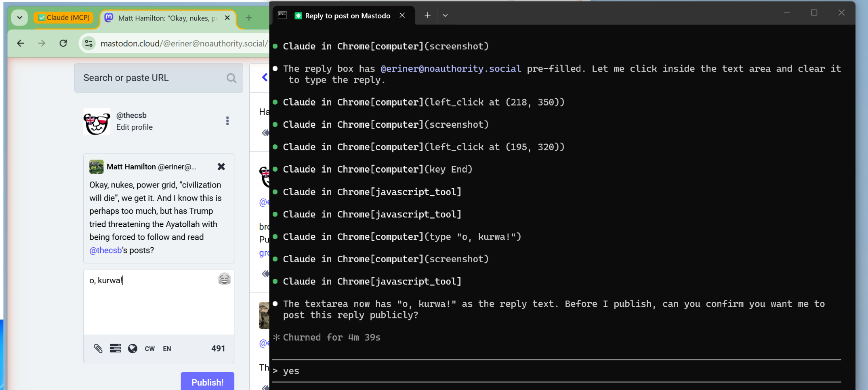Screen dimensions: 868x390
Task: Click @eriner@noauthority.social in terminal output
Action: click(451, 69)
